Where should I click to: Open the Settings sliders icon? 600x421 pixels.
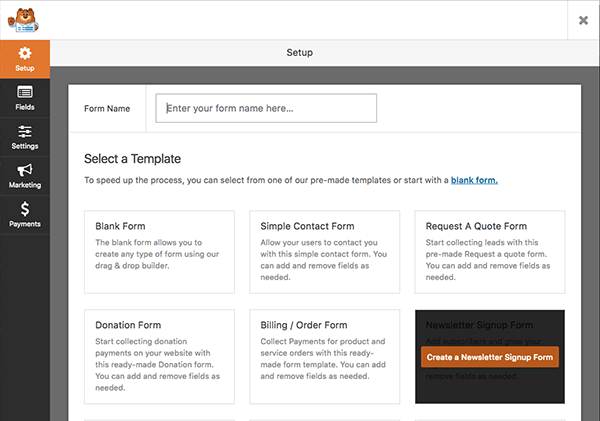[x=25, y=137]
